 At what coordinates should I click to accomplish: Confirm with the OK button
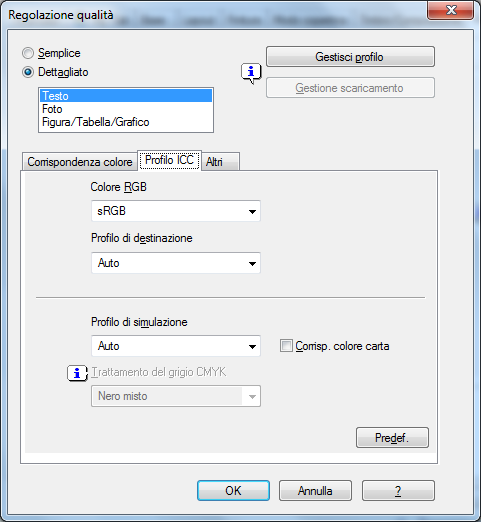233,491
